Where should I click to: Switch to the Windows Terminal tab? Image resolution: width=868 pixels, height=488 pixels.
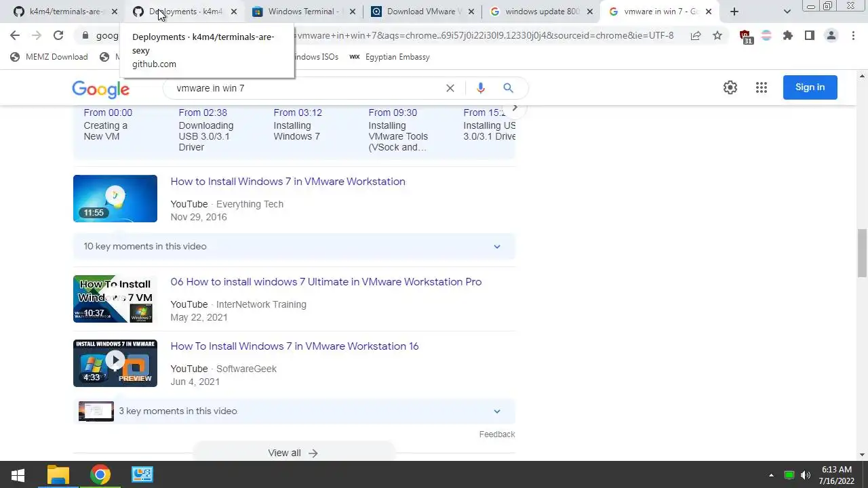302,12
